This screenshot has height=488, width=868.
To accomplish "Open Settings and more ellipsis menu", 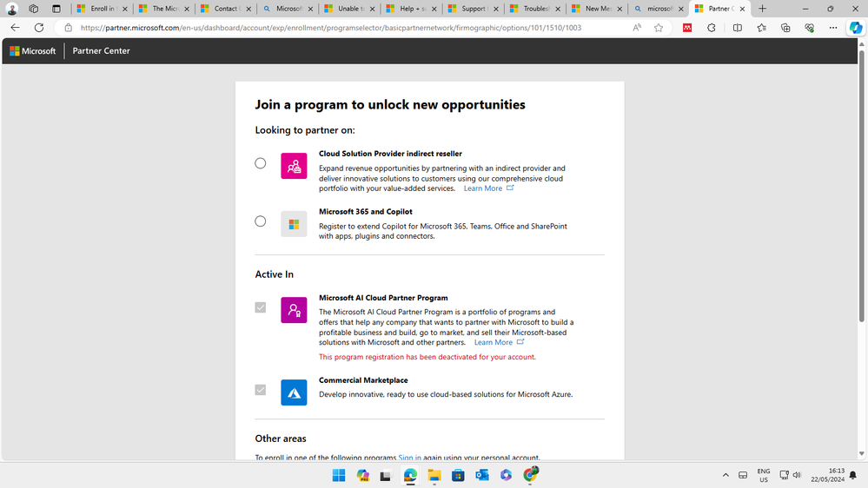I will 833,28.
